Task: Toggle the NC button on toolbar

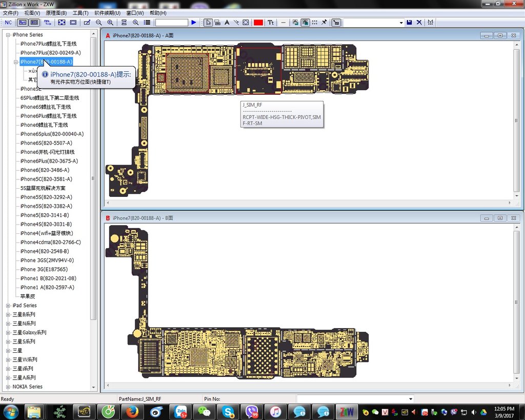Action: [x=9, y=22]
